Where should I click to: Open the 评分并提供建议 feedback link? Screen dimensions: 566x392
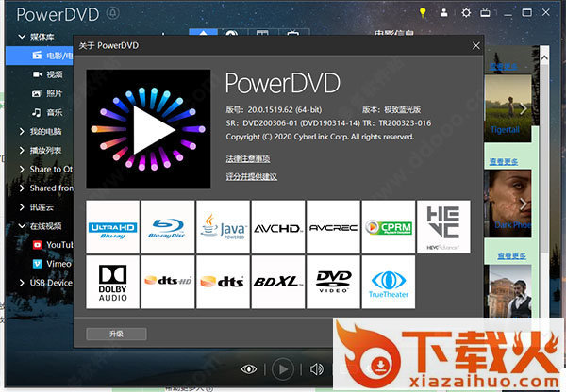coord(252,177)
